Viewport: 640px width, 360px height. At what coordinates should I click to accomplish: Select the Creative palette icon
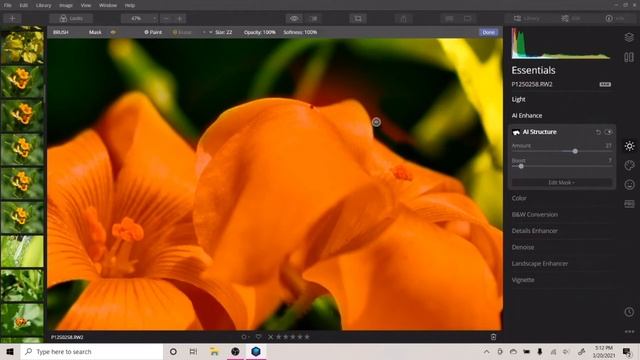(x=629, y=165)
